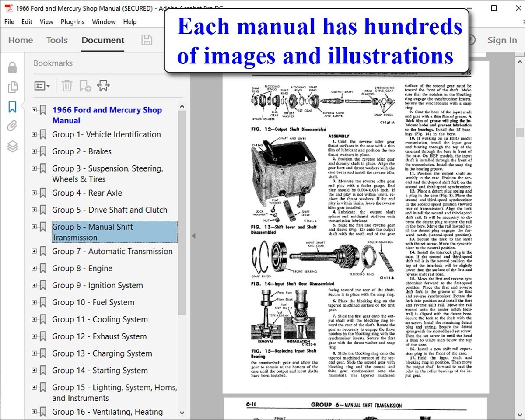The width and height of the screenshot is (525, 420).
Task: Expand Group 1- Vehicle Identification bookmark
Action: point(34,134)
